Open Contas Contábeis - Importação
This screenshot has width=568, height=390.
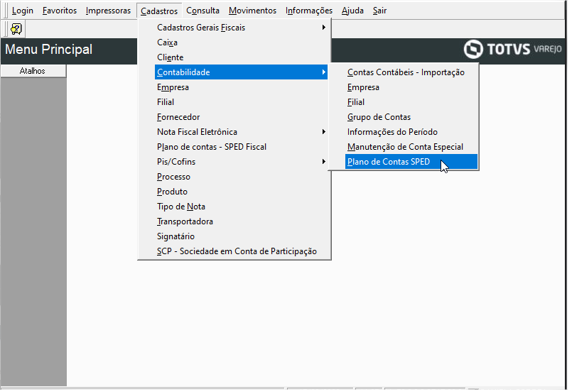point(411,72)
